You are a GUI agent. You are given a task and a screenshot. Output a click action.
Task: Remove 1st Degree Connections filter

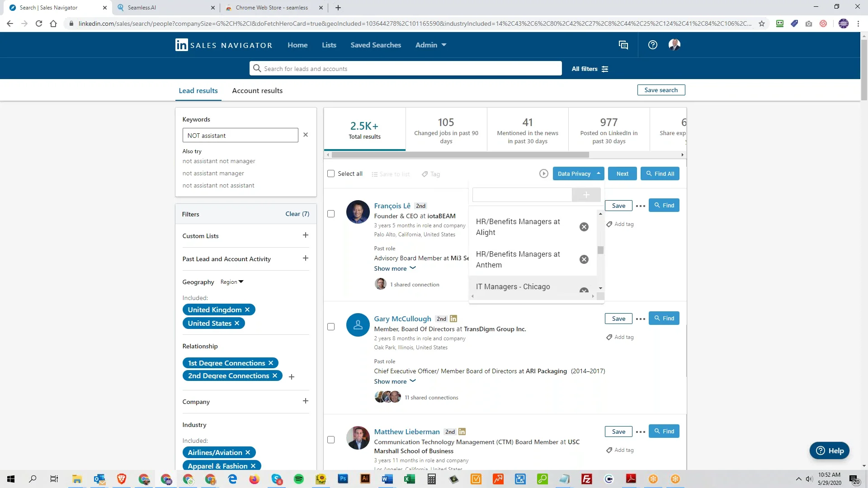(x=271, y=363)
